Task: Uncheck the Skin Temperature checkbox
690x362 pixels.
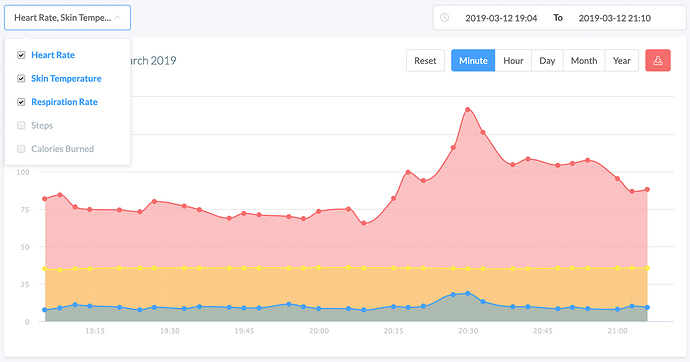Action: click(x=21, y=78)
